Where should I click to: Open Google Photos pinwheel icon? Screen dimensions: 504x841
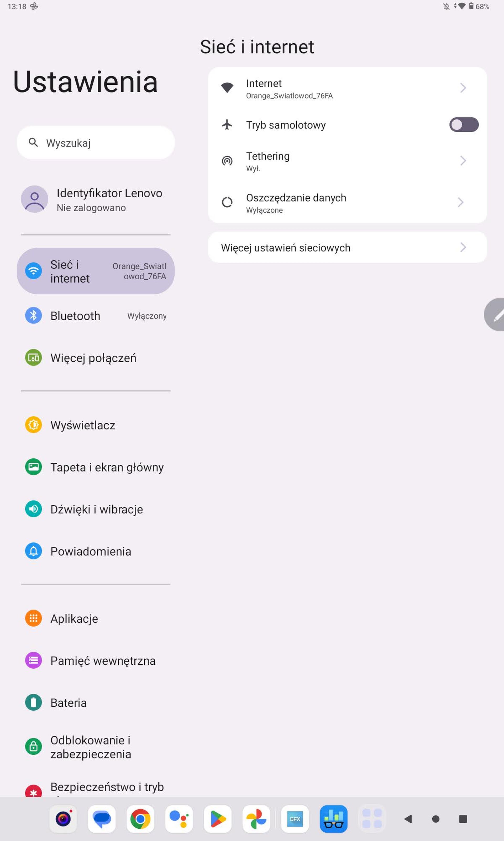click(x=256, y=819)
